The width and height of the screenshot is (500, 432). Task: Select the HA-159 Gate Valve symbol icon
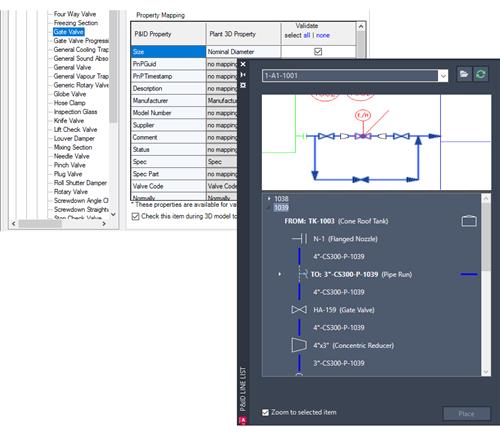coord(299,310)
